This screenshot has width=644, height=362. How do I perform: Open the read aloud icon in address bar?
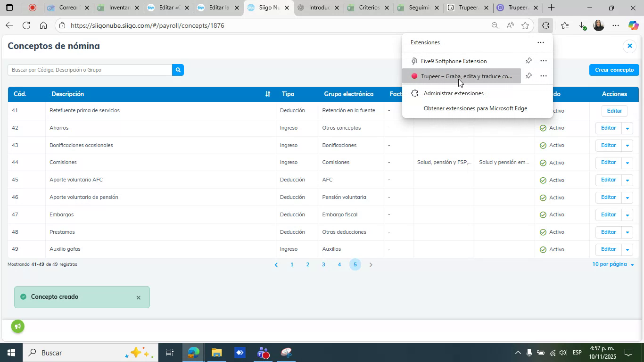(510, 26)
